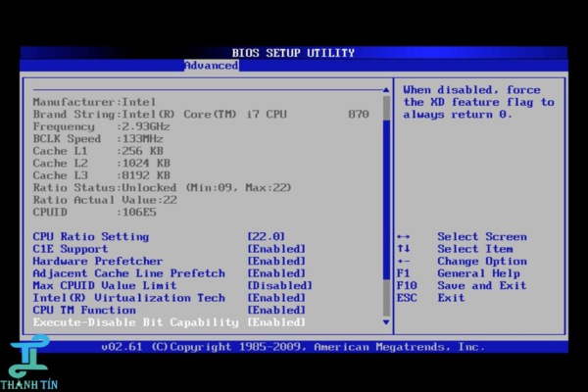Click the ESC Exit entry
The width and height of the screenshot is (588, 392).
(431, 298)
